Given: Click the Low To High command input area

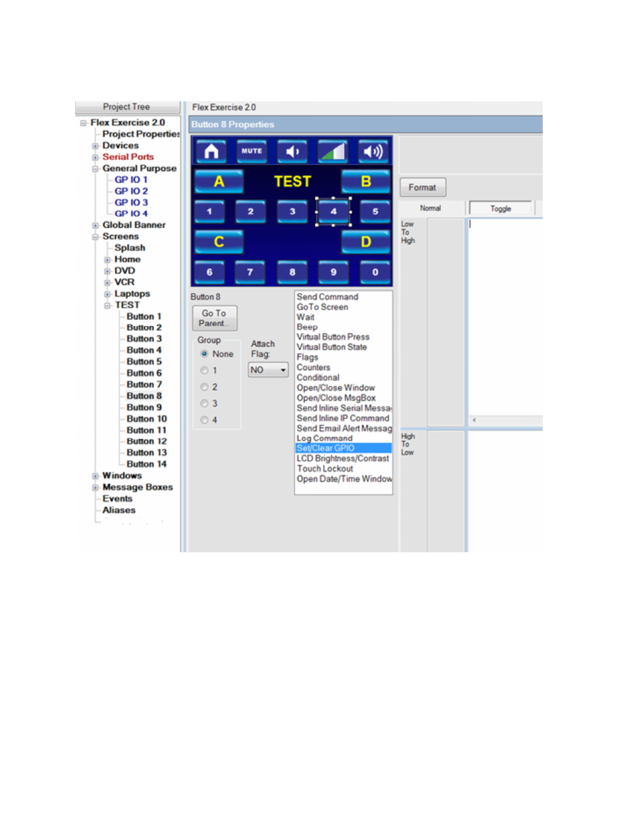Looking at the screenshot, I should coord(504,317).
